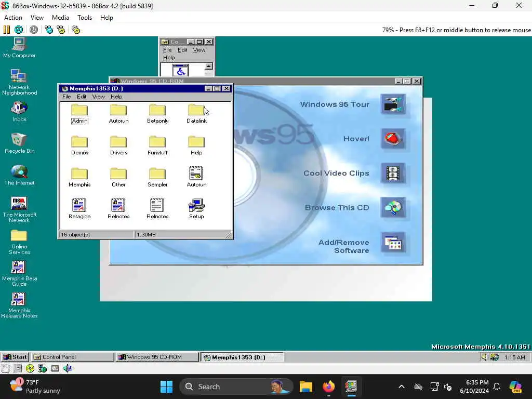The width and height of the screenshot is (532, 399).
Task: Click the hard reset icon in 86Box toolbar
Action: click(x=19, y=30)
